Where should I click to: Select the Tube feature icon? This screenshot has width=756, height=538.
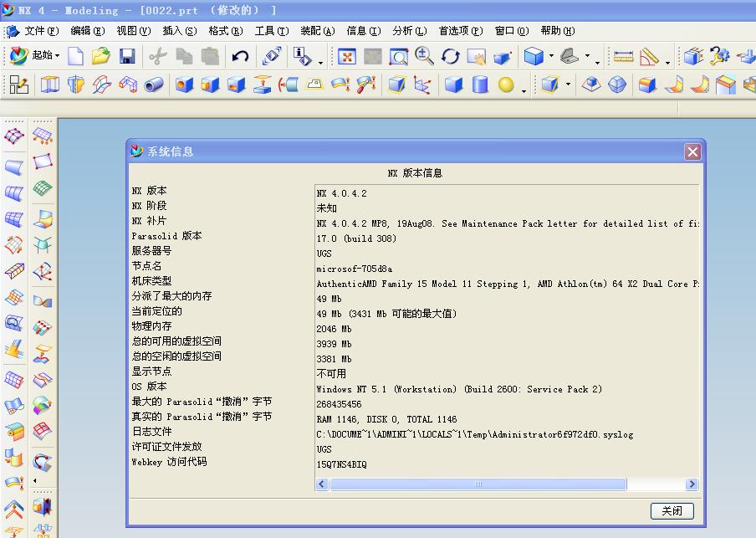tap(154, 85)
